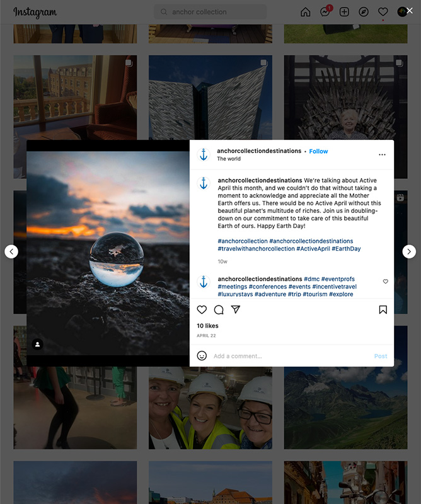Open the #anchorcollectiondestinations hashtag
This screenshot has height=504, width=421.
[311, 241]
